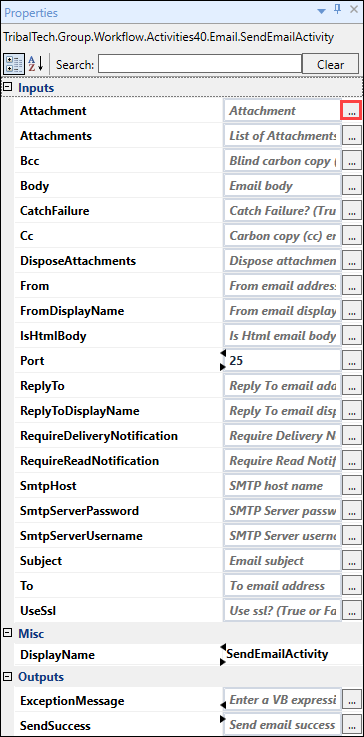Open expression editor for IsHtmlBody
The height and width of the screenshot is (737, 364).
(351, 336)
